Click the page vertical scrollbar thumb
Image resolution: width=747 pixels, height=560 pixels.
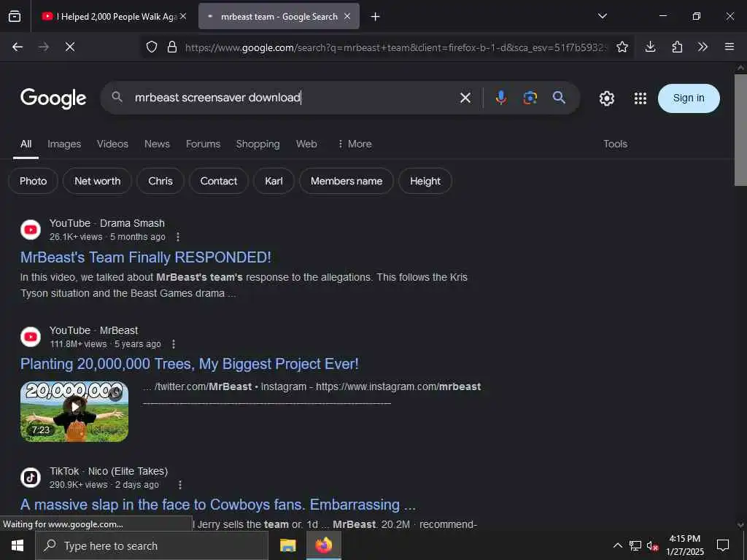click(740, 130)
